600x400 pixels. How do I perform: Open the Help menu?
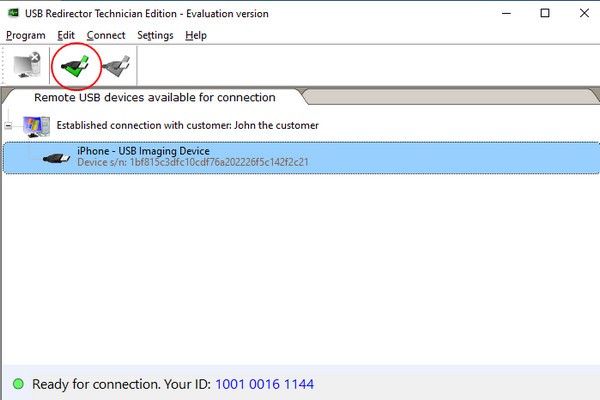tap(196, 35)
